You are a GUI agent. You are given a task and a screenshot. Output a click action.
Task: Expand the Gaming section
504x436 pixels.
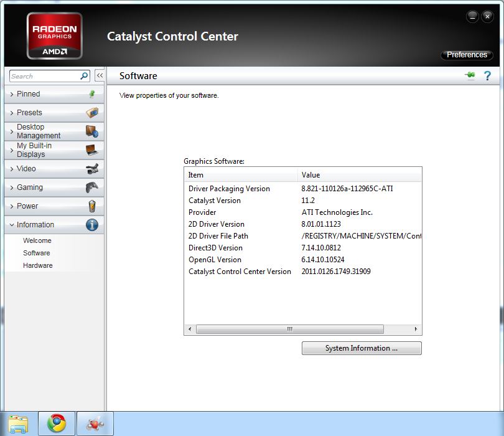click(54, 187)
